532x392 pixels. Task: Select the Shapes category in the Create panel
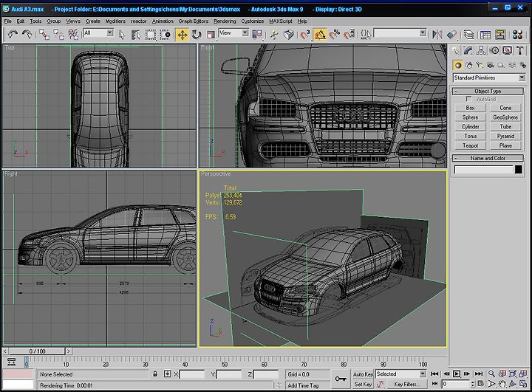tap(469, 65)
